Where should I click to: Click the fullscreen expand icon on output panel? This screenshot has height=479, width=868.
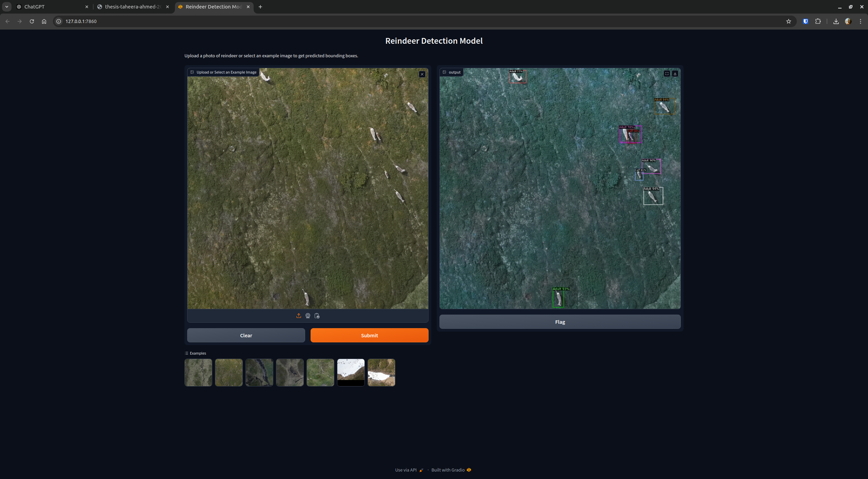click(x=667, y=74)
